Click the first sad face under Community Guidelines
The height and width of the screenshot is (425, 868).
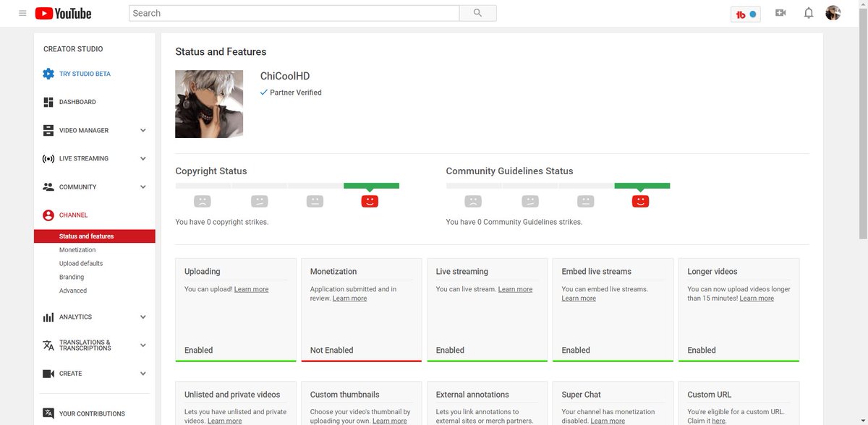pyautogui.click(x=473, y=201)
